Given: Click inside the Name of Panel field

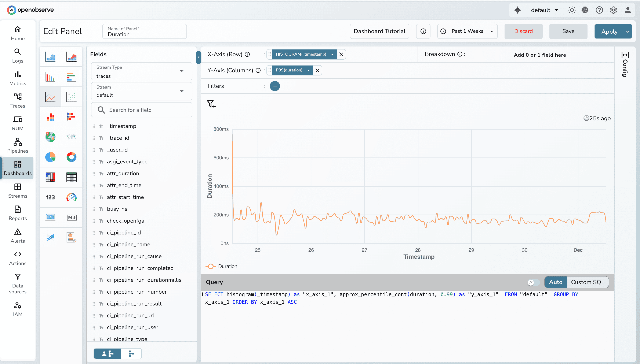Looking at the screenshot, I should point(144,34).
